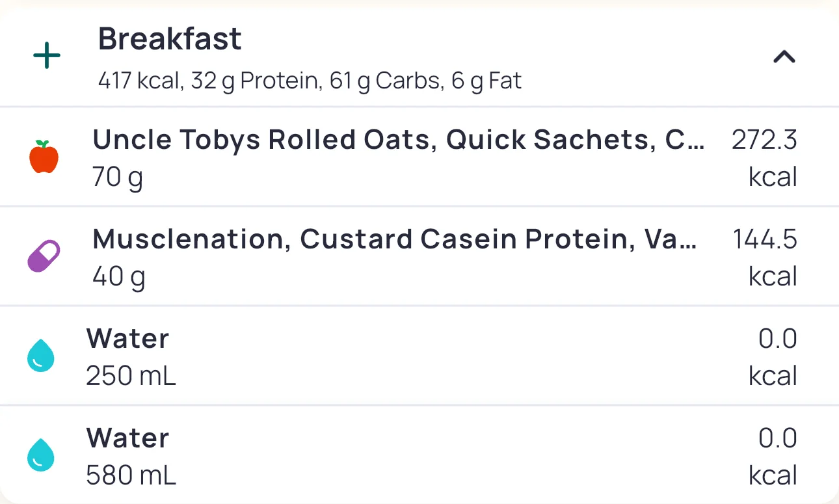Screen dimensions: 839x504
Task: Tap the purple supplement pill icon
Action: 44,256
